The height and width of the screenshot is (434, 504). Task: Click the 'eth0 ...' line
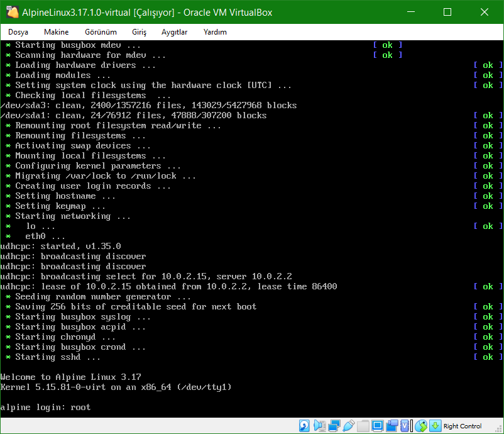(35, 236)
